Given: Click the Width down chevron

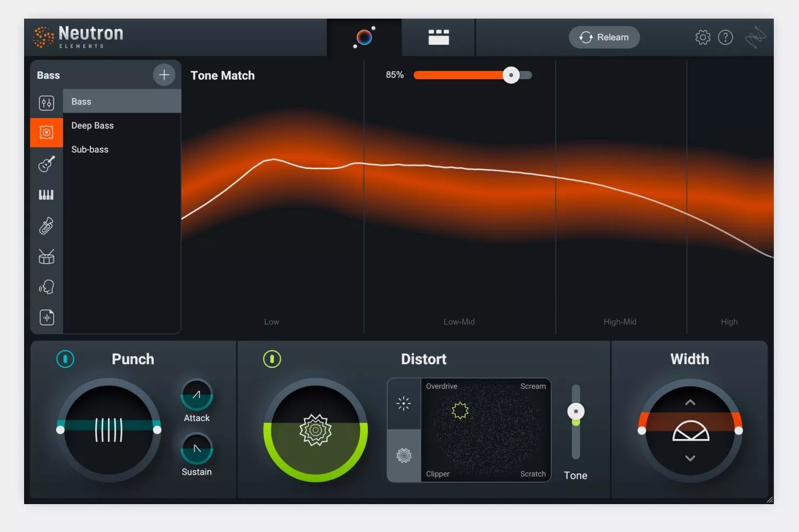Looking at the screenshot, I should point(690,458).
